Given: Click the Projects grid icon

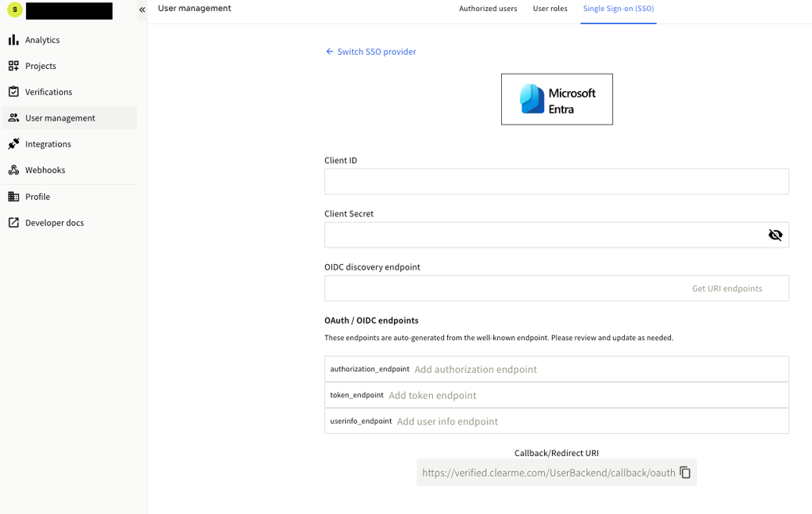Looking at the screenshot, I should click(13, 66).
